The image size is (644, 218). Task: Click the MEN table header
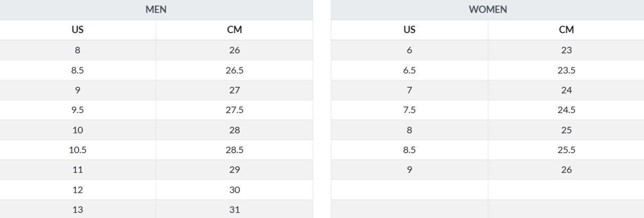pyautogui.click(x=156, y=10)
